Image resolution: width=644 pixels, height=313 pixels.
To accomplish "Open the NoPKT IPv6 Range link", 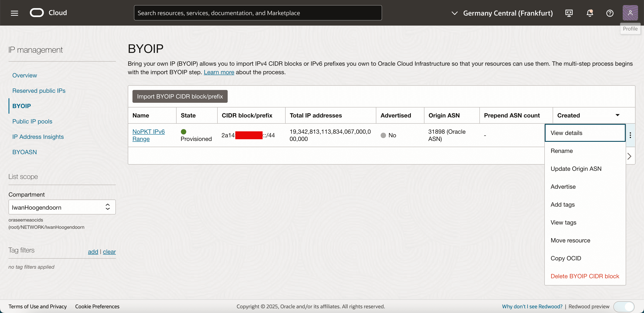I will click(x=148, y=135).
